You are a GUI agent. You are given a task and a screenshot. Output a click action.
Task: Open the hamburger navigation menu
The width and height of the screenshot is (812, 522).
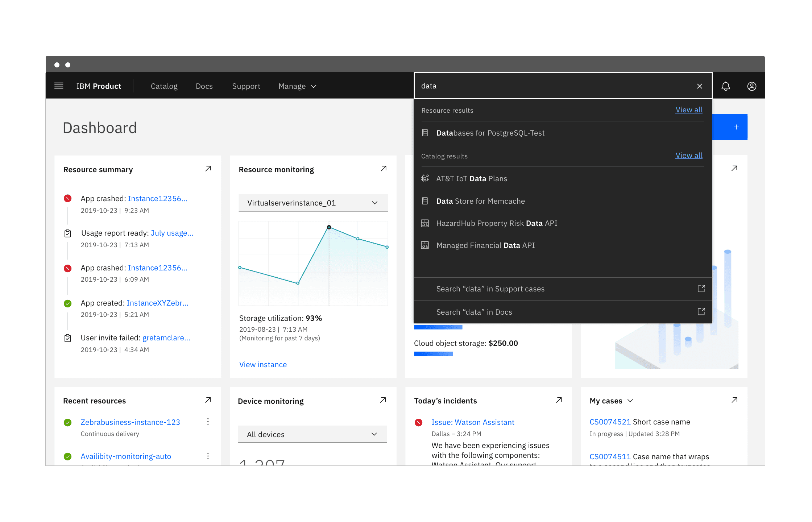(58, 86)
